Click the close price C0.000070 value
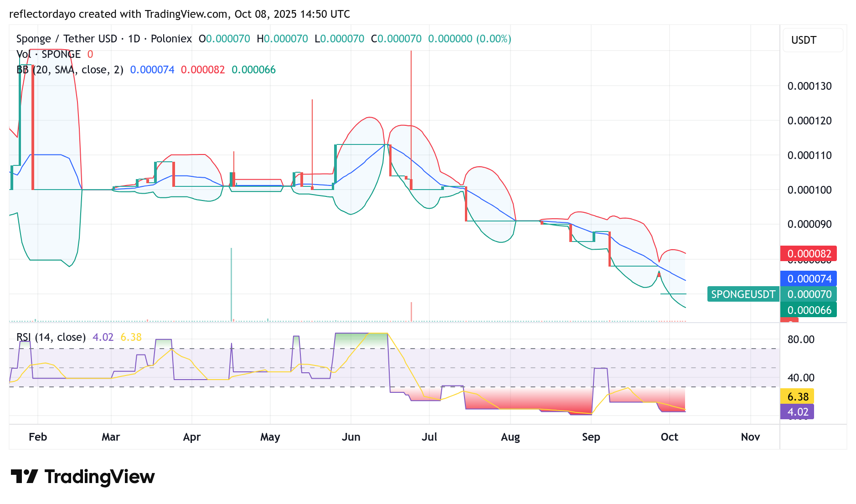 (x=397, y=39)
